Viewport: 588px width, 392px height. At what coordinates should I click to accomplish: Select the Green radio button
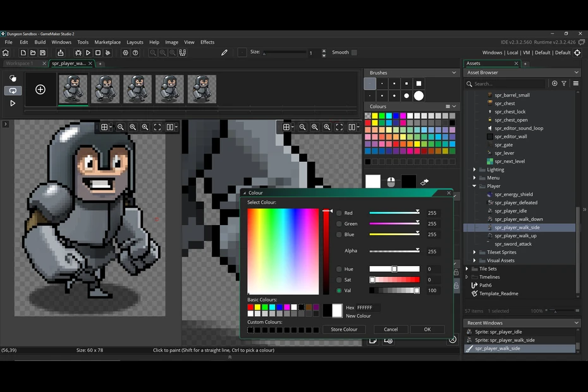tap(339, 224)
